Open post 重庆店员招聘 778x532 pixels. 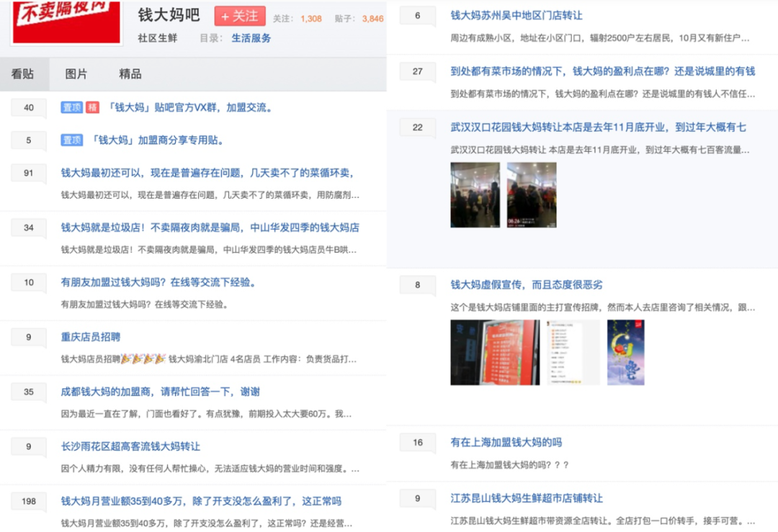point(90,337)
